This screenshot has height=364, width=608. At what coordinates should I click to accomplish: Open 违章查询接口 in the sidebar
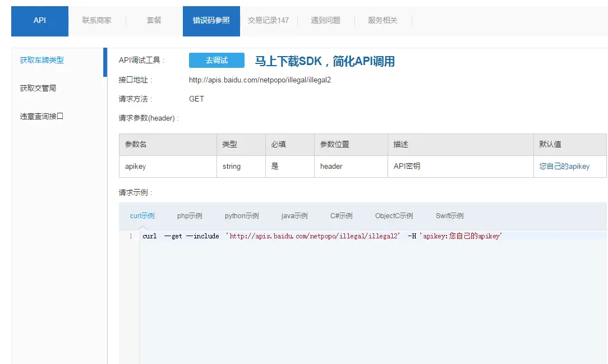(x=42, y=116)
